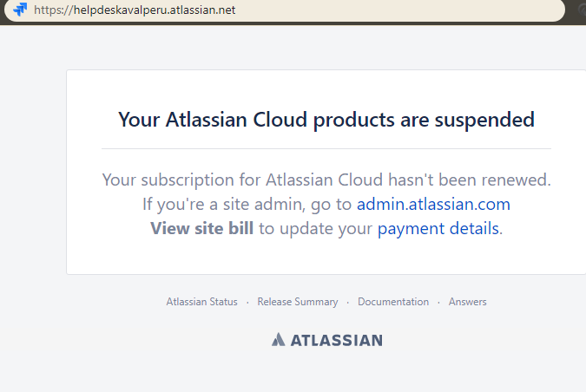This screenshot has width=586, height=392.
Task: Focus the helpdeskavalperu.atlassian.net URL field
Action: [284, 10]
